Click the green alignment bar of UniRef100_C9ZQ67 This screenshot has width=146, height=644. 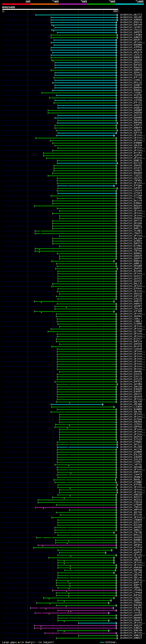[79, 93]
